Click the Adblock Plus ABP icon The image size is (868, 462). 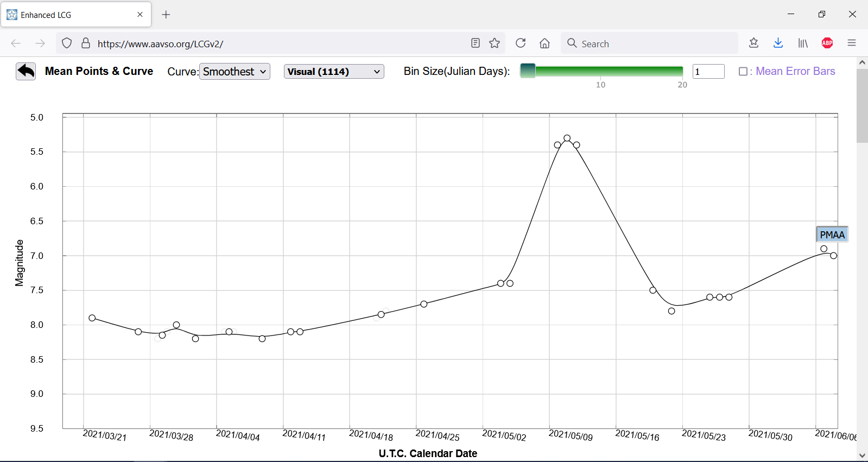point(827,43)
